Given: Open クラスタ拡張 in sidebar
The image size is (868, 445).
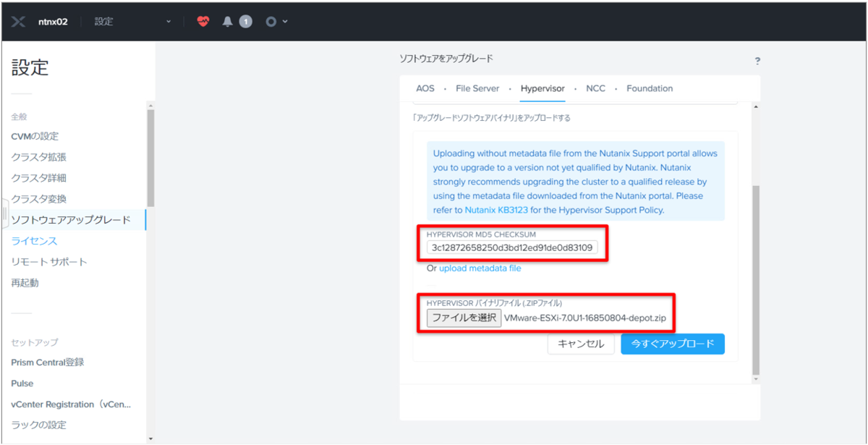Looking at the screenshot, I should (38, 157).
